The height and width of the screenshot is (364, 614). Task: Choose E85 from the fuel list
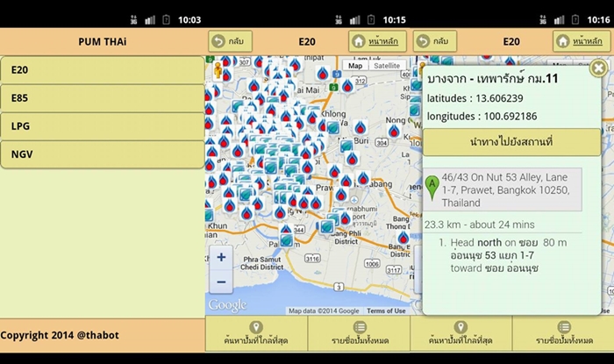[x=103, y=98]
